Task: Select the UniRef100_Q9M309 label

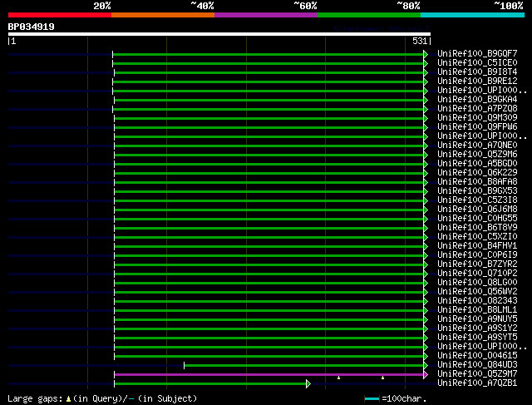Action: pos(477,118)
